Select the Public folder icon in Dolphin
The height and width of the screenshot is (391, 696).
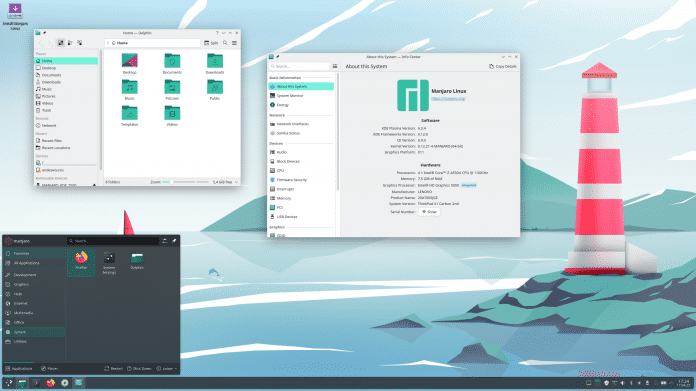click(215, 87)
